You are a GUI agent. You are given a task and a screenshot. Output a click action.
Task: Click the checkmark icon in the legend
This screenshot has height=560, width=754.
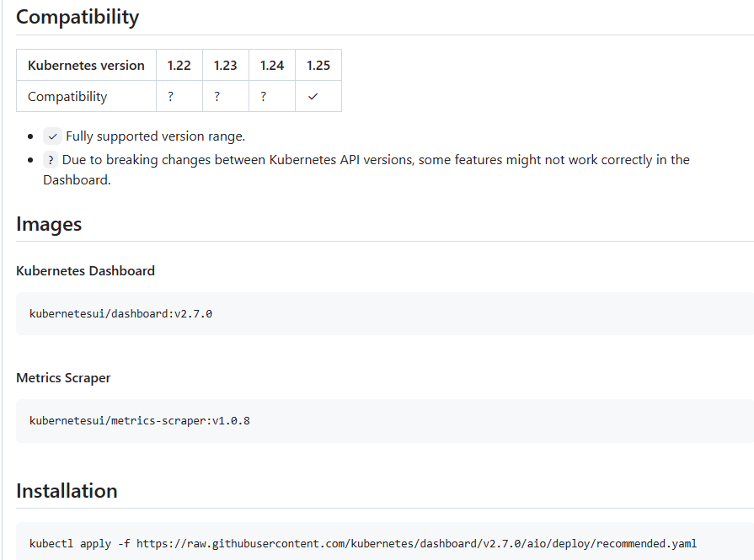53,136
